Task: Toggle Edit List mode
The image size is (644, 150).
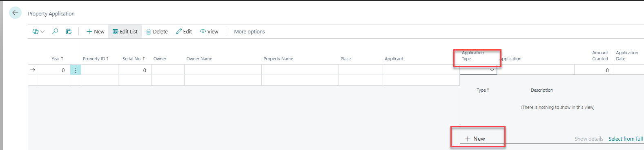Action: pos(125,31)
